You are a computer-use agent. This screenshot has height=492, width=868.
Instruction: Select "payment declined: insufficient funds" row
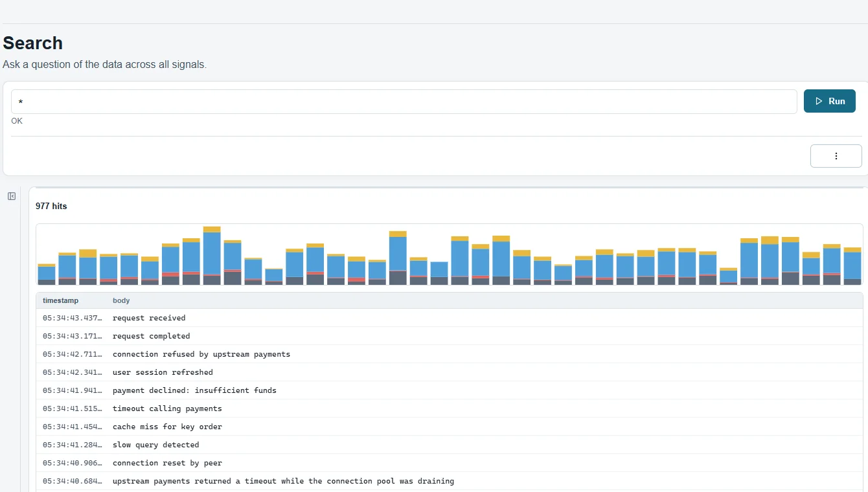pyautogui.click(x=450, y=390)
